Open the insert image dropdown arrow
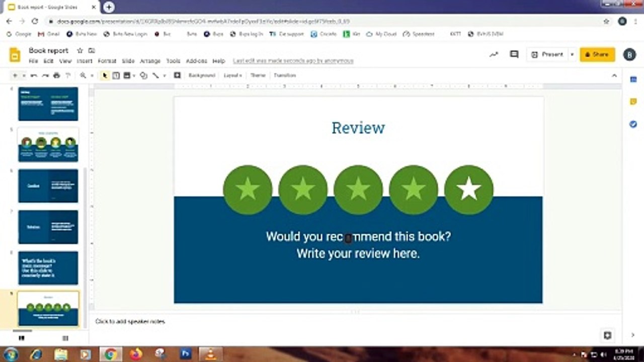The height and width of the screenshot is (362, 644). point(134,75)
